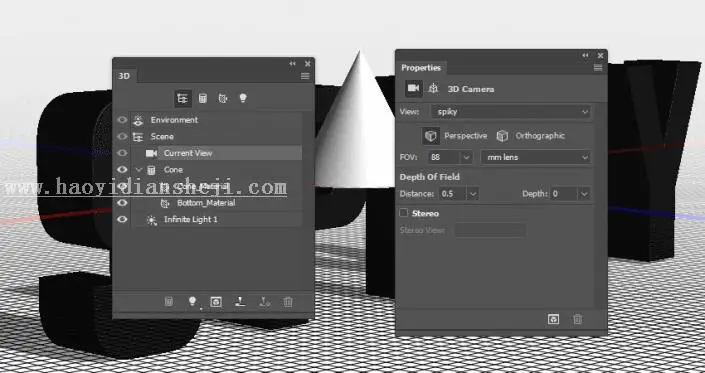Screen dimensions: 705x373
Task: Click Render icon at bottom of 3D panel
Action: pyautogui.click(x=216, y=302)
